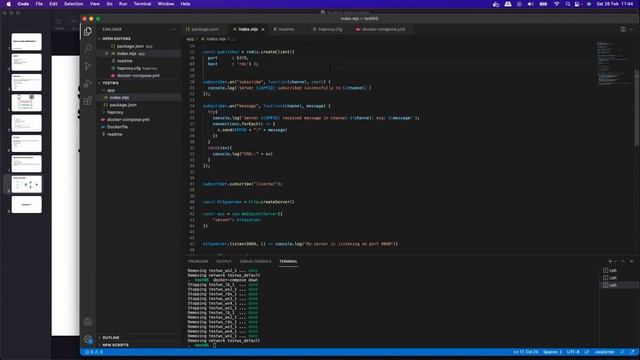Close the index.mjs editor tab

(263, 29)
